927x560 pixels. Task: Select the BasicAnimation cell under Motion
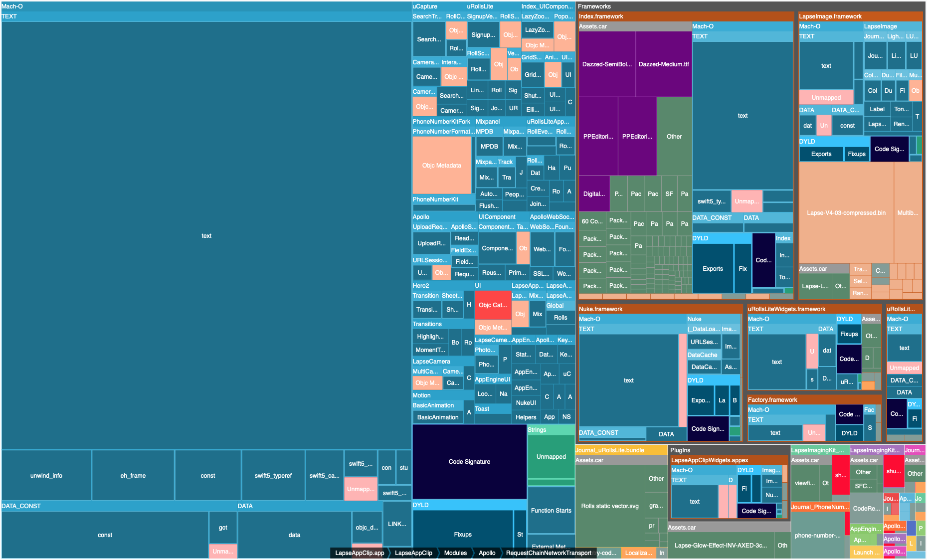pyautogui.click(x=438, y=417)
